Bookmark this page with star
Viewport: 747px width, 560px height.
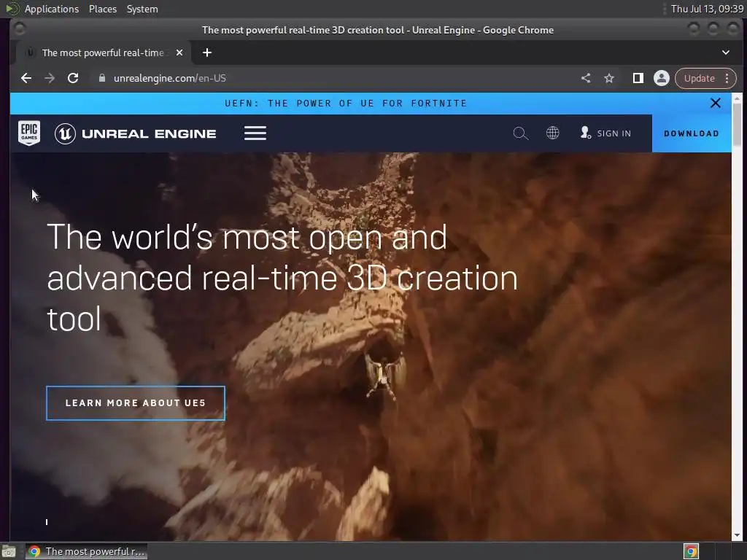pos(609,78)
